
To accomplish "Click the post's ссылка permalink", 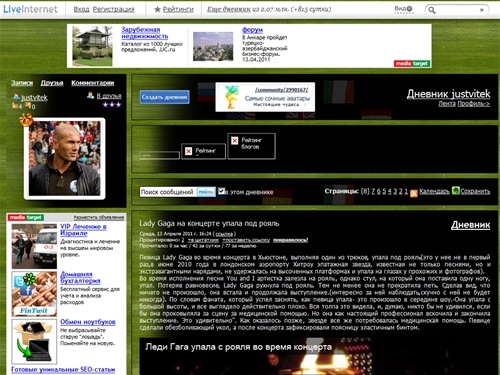I will 224,234.
